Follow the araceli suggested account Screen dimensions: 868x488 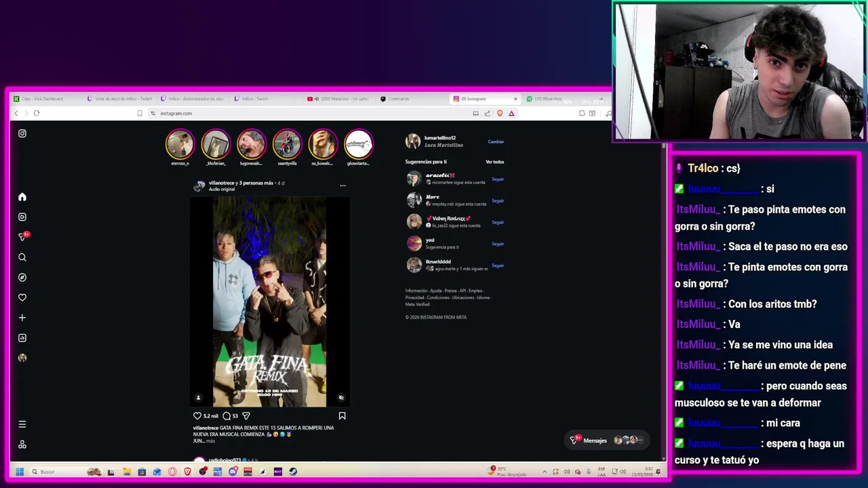[498, 179]
